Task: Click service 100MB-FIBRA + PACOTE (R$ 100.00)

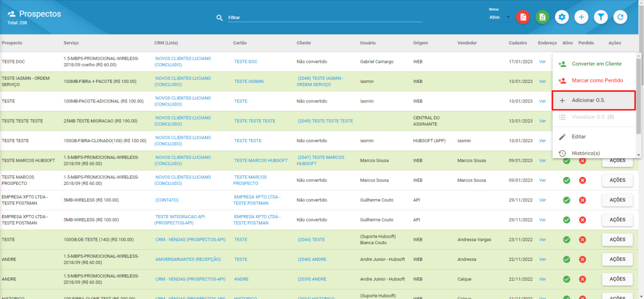Action: pos(100,81)
